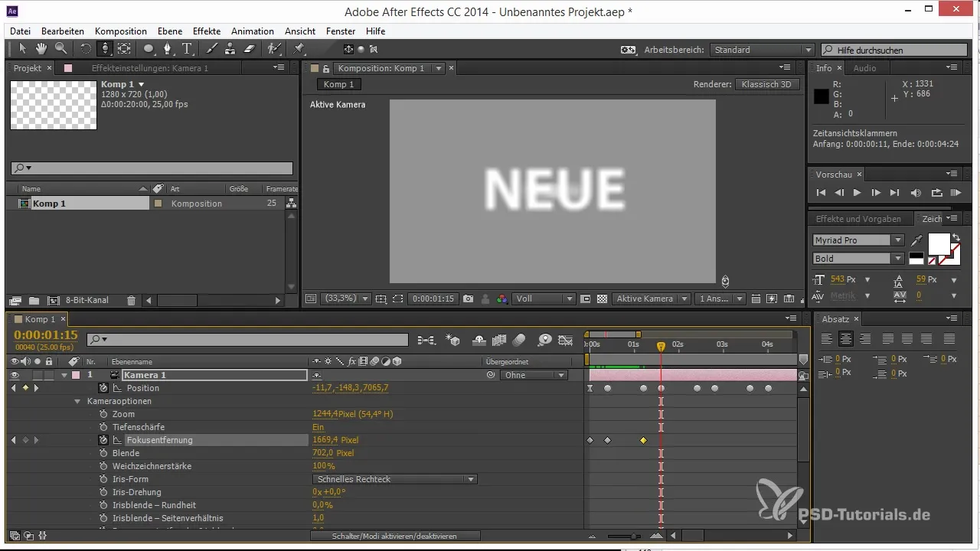Select the Type text tool
Image resolution: width=980 pixels, height=551 pixels.
(x=188, y=49)
